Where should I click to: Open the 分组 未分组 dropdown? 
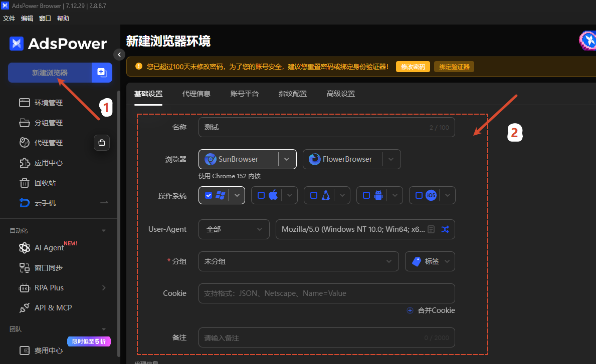tap(298, 261)
